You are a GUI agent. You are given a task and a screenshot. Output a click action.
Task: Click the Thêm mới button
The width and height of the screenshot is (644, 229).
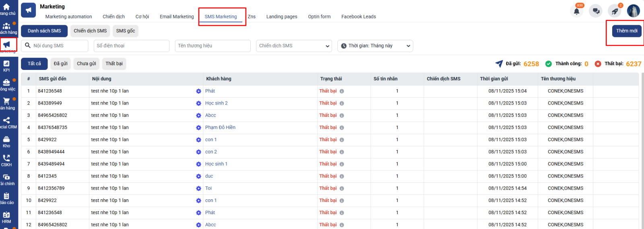click(x=626, y=31)
